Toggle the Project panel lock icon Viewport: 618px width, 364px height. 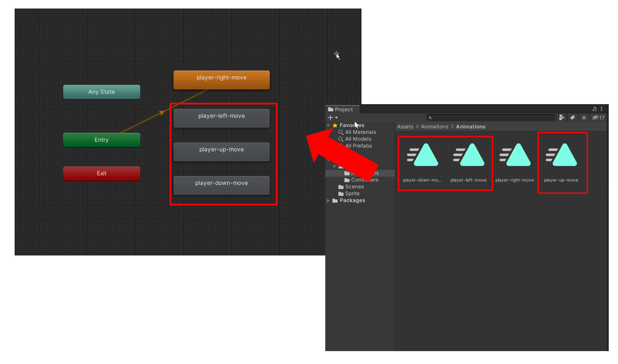[x=594, y=109]
